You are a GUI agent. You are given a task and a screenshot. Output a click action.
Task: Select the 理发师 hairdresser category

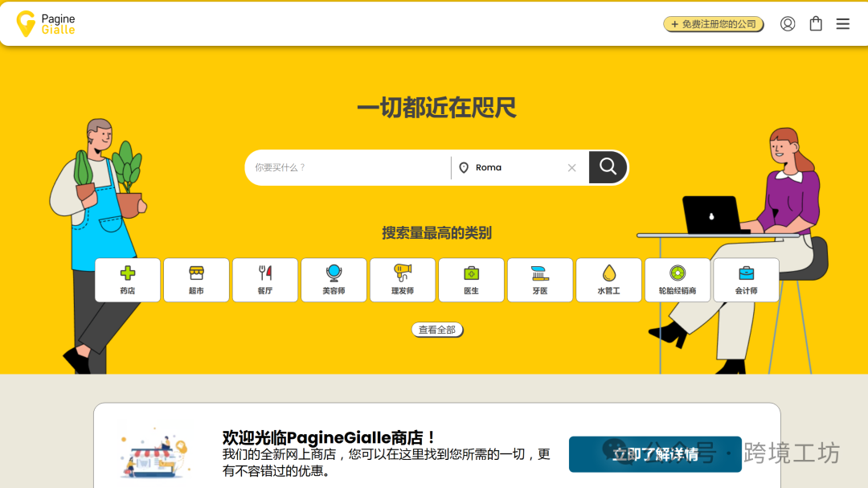click(403, 280)
